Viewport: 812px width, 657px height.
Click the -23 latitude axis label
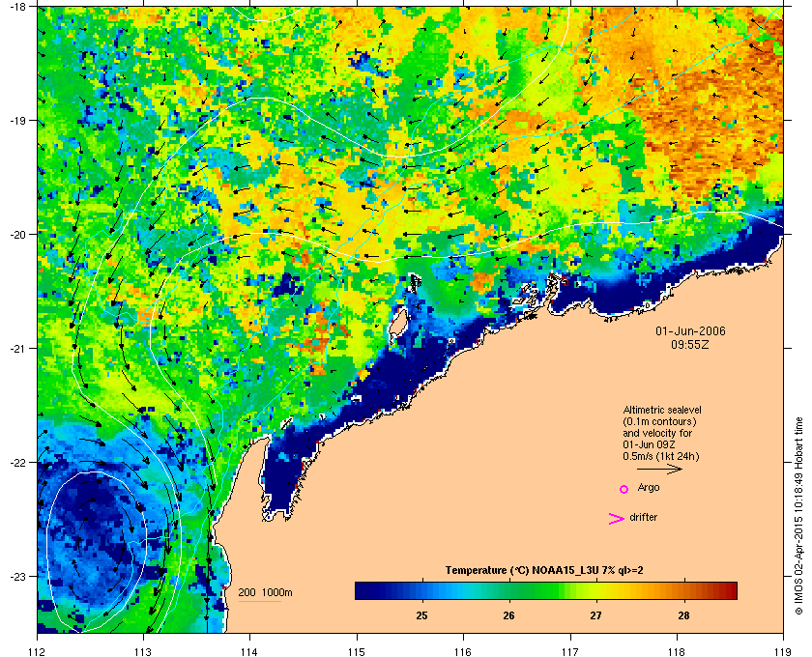pyautogui.click(x=18, y=576)
